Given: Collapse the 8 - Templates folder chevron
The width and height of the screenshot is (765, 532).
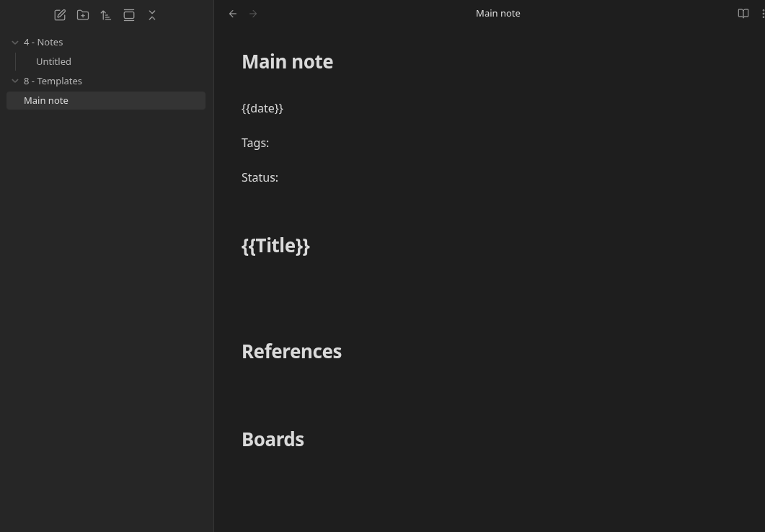Looking at the screenshot, I should pyautogui.click(x=15, y=81).
